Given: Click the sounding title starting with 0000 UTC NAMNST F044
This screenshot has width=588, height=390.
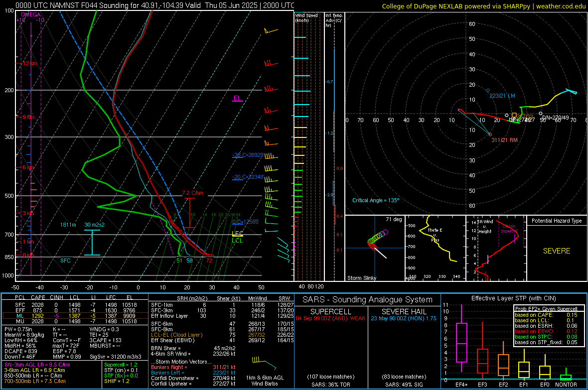Looking at the screenshot, I should pyautogui.click(x=155, y=5).
